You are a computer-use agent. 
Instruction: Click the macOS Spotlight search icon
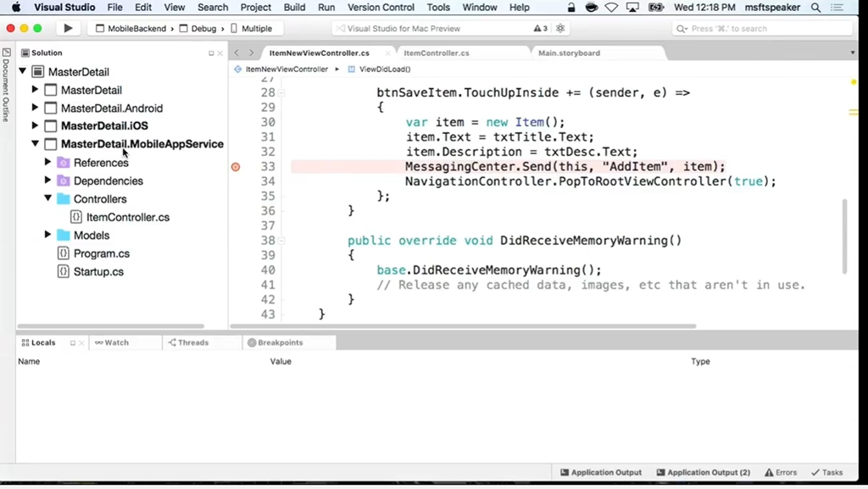tap(815, 8)
